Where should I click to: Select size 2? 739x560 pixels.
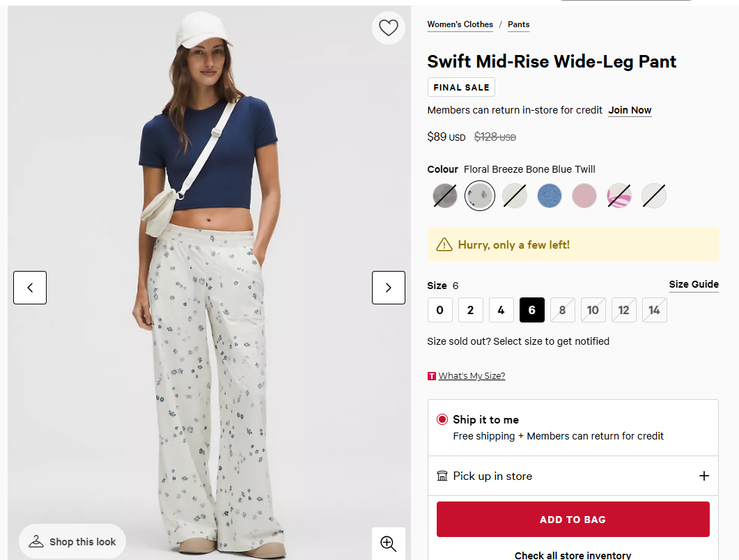coord(470,310)
